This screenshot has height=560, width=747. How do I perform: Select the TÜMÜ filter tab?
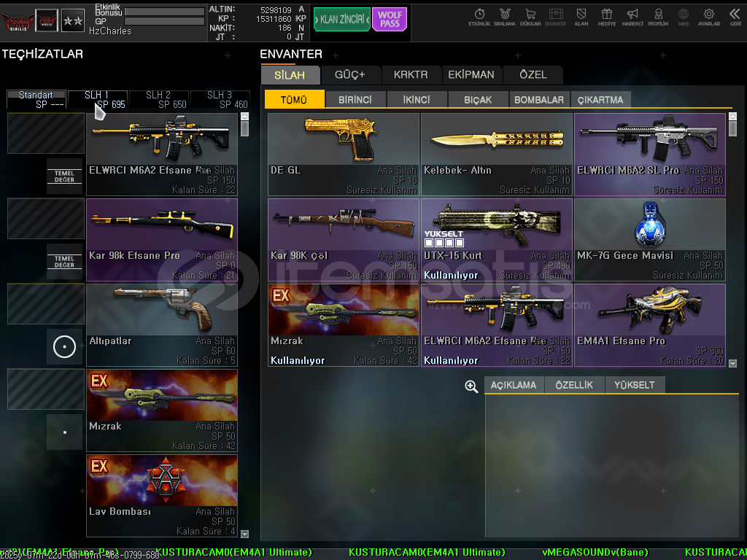point(294,99)
